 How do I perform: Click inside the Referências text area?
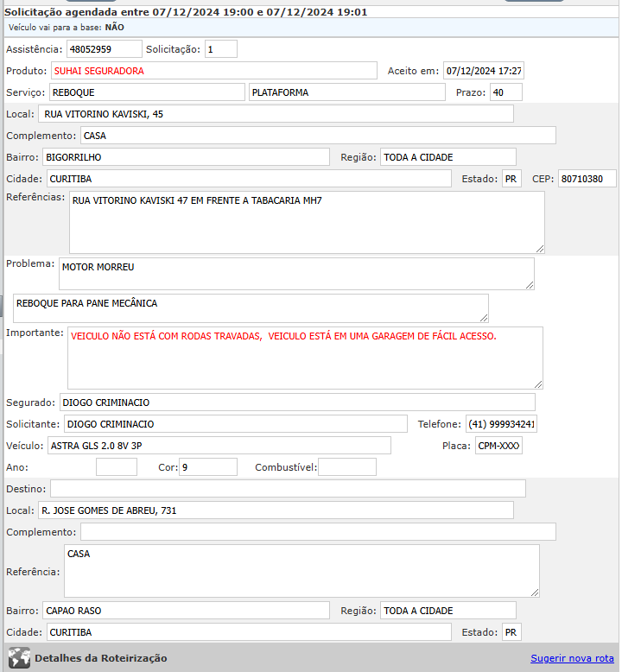click(307, 223)
